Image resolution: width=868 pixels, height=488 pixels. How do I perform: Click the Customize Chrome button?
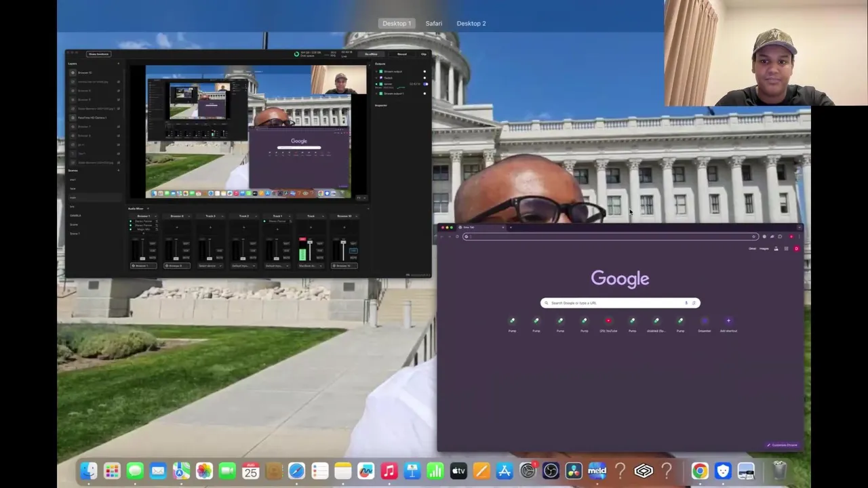(784, 445)
